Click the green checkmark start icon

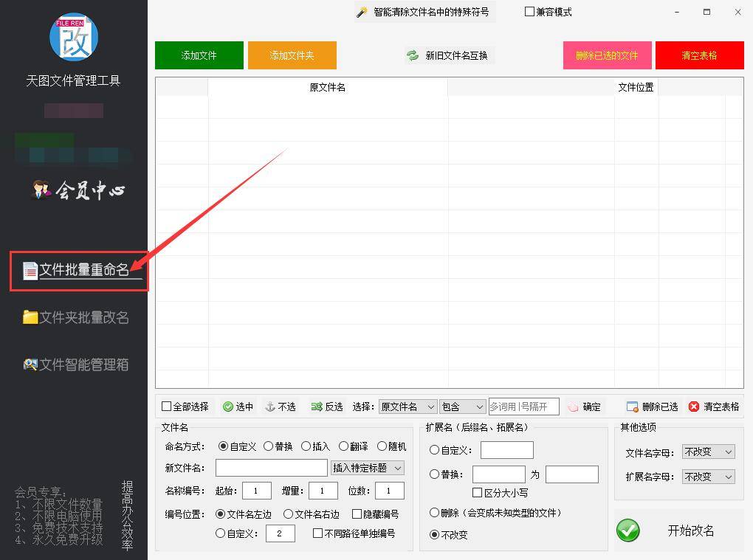click(x=628, y=530)
